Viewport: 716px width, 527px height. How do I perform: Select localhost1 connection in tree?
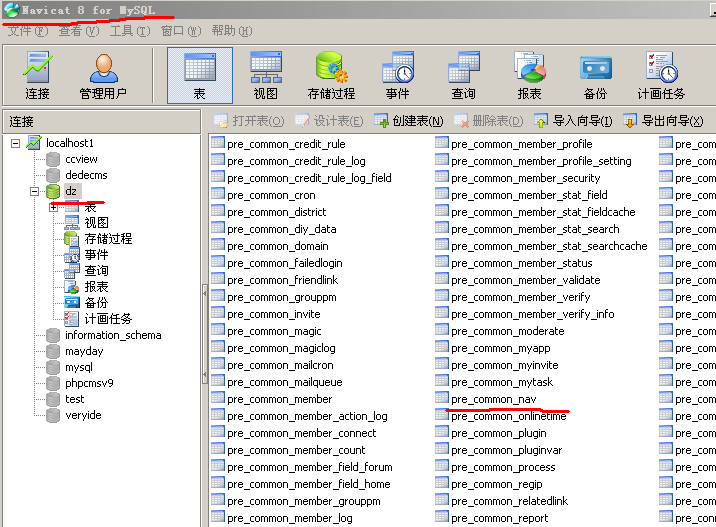coord(70,143)
